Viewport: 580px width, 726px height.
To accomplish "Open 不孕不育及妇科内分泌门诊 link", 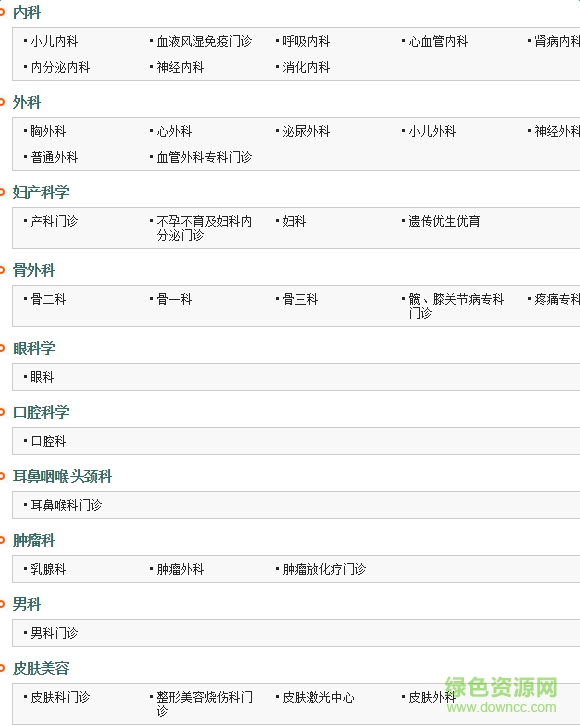I will 204,228.
